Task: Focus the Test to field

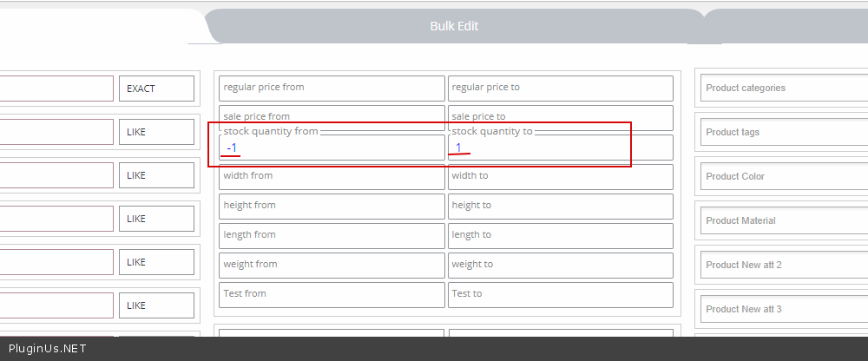Action: point(561,294)
